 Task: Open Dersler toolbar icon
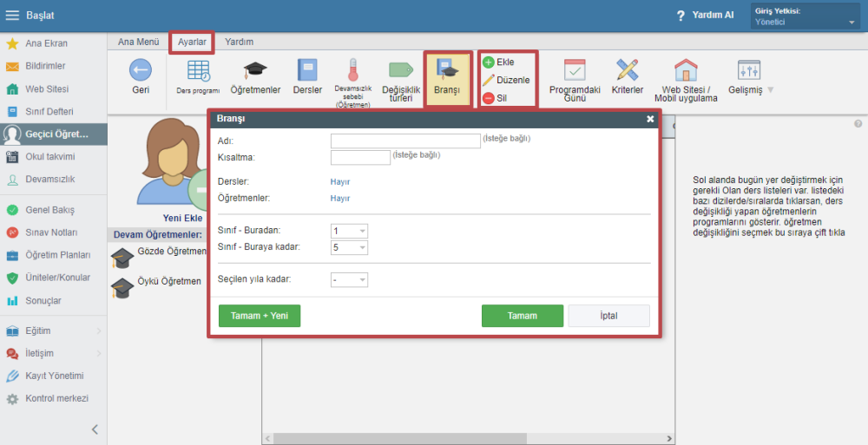308,77
